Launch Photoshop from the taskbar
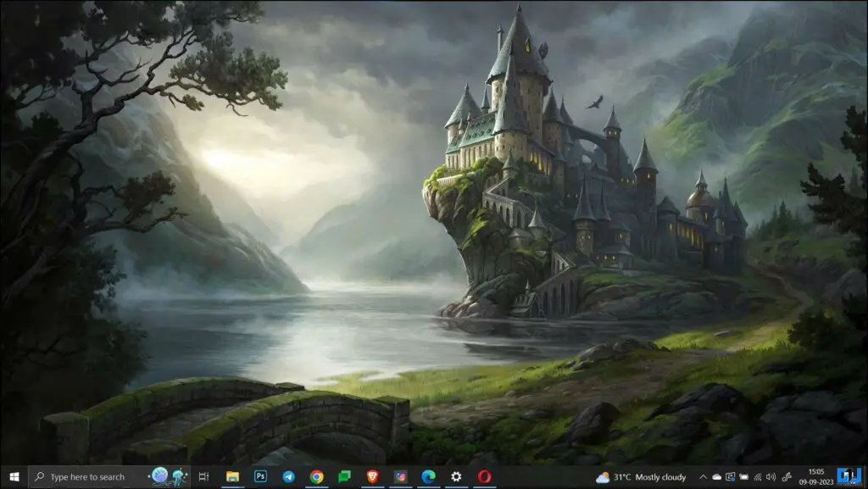The image size is (868, 489). coord(260,477)
